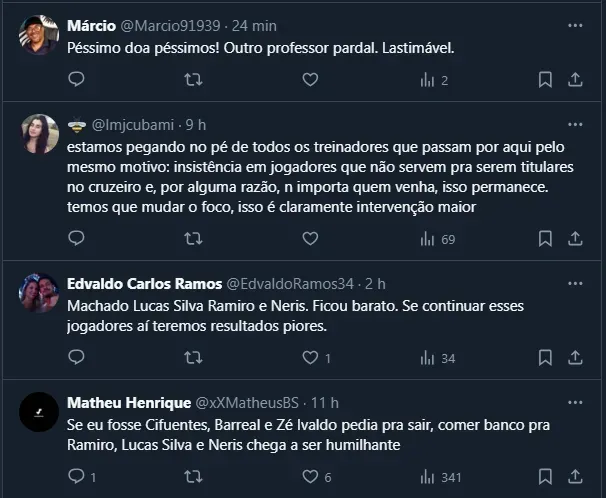
Task: Click Matheu Henrique's profile avatar
Action: click(x=39, y=410)
